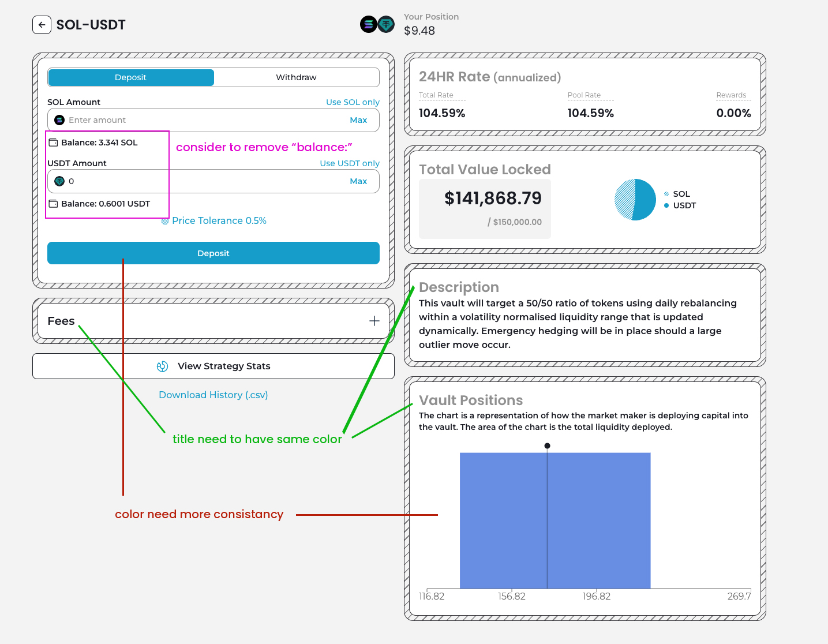
Task: Open Price Tolerance settings gear icon
Action: 165,221
